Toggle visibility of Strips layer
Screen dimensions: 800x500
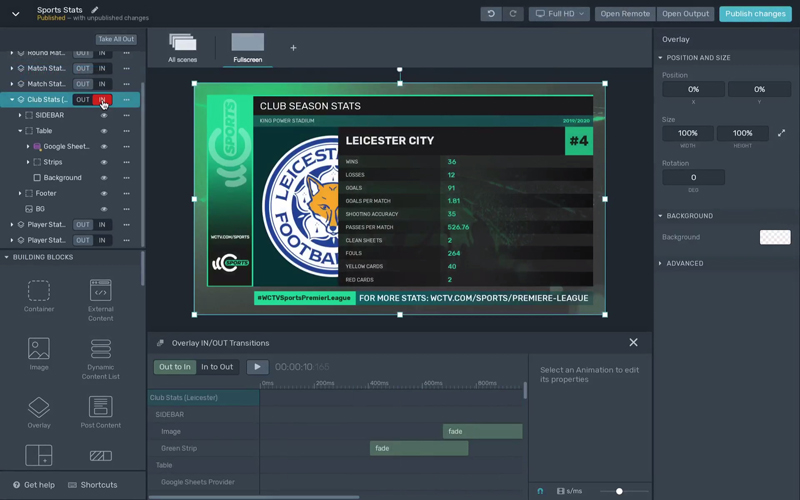[x=104, y=162]
